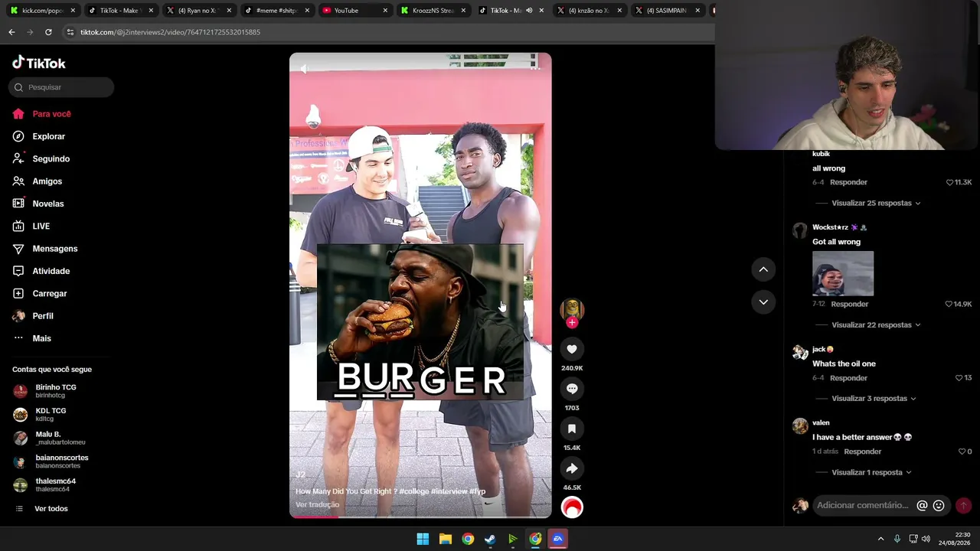Screen dimensions: 980x551
Task: Like the comment with 14.9K likes
Action: (949, 304)
